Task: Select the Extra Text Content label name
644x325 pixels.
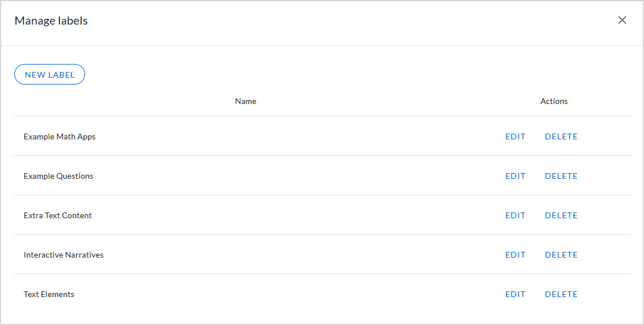Action: click(58, 216)
